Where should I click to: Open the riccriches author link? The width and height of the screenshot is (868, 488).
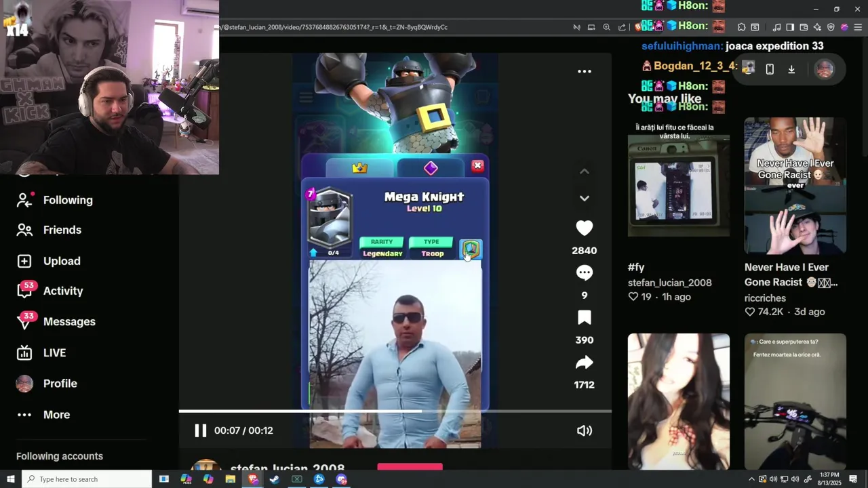click(x=765, y=298)
